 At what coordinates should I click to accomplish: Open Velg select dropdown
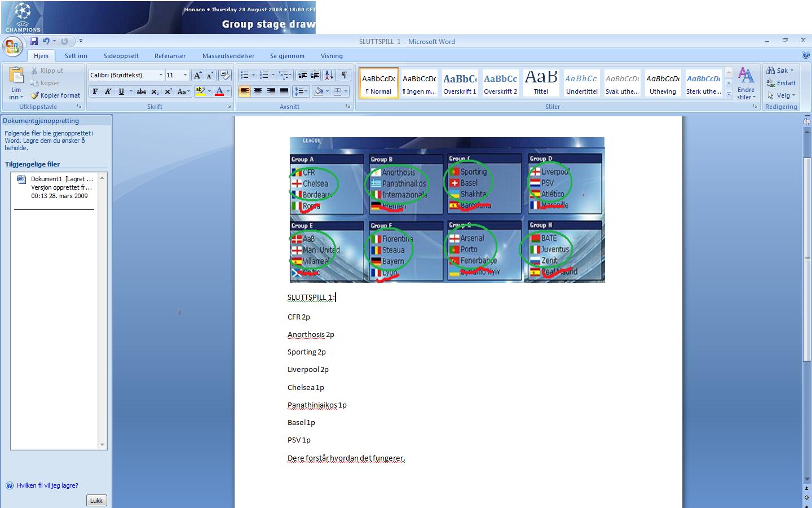[782, 95]
